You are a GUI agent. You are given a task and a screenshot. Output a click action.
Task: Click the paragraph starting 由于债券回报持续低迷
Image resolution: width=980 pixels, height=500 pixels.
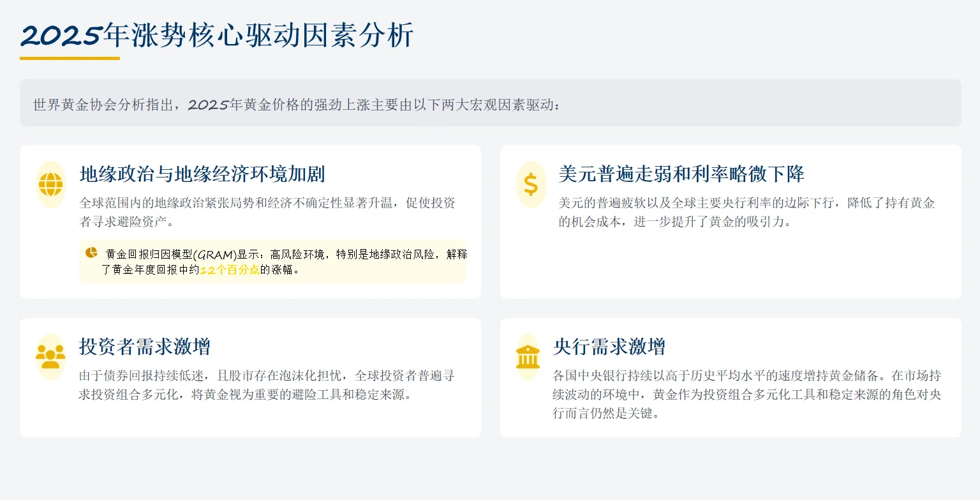tap(267, 385)
